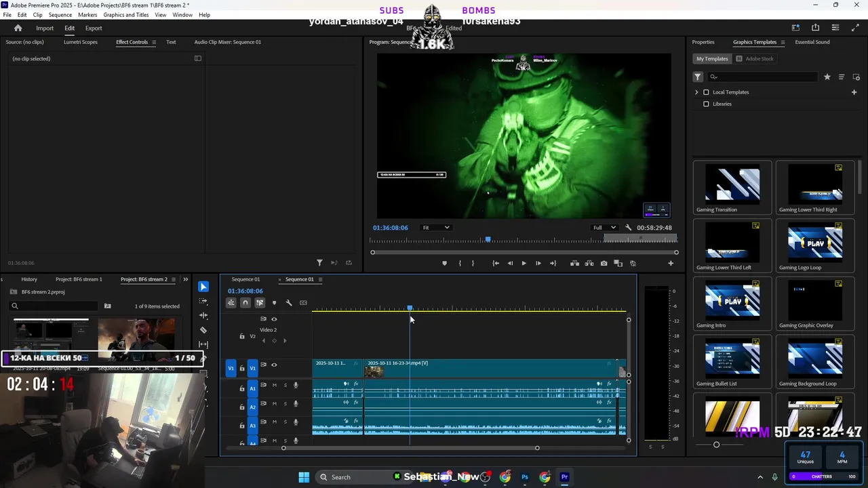Enable the Libraries checkbox
Viewport: 868px width, 488px height.
coord(706,104)
